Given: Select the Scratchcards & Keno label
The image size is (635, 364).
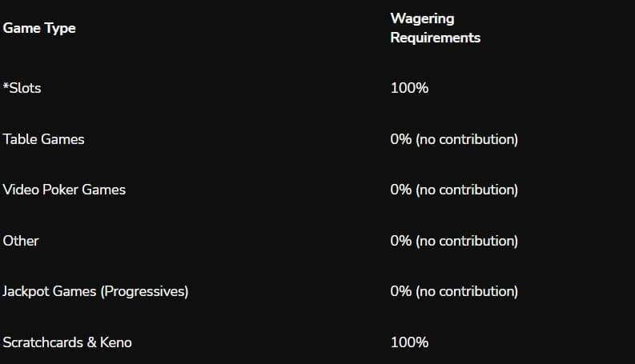Looking at the screenshot, I should point(67,342).
